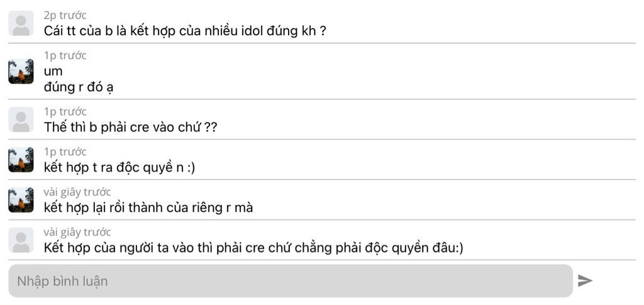Click '1p trước' timestamp above 'um' comment
Viewport: 644px width, 305px height.
pos(65,55)
